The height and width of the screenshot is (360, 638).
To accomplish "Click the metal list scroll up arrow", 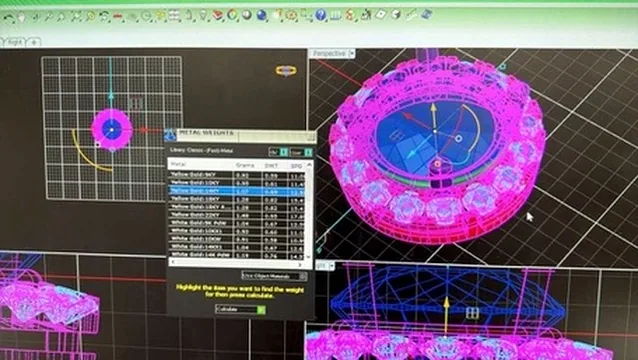I will [309, 165].
